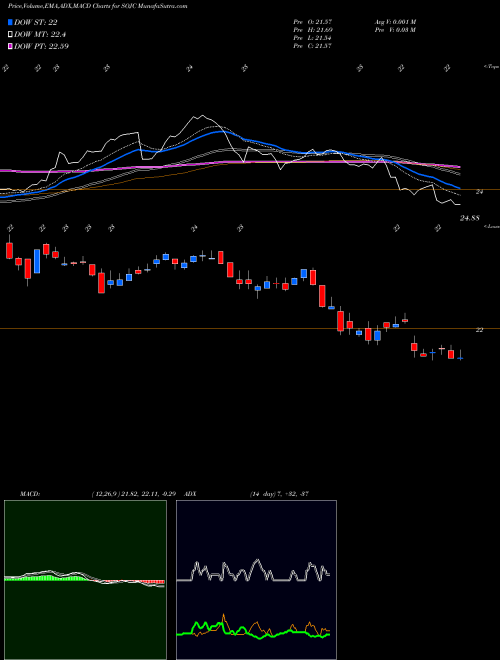Select the 'DOW MT: 22.4' legend label
The image size is (500, 660).
(x=40, y=35)
